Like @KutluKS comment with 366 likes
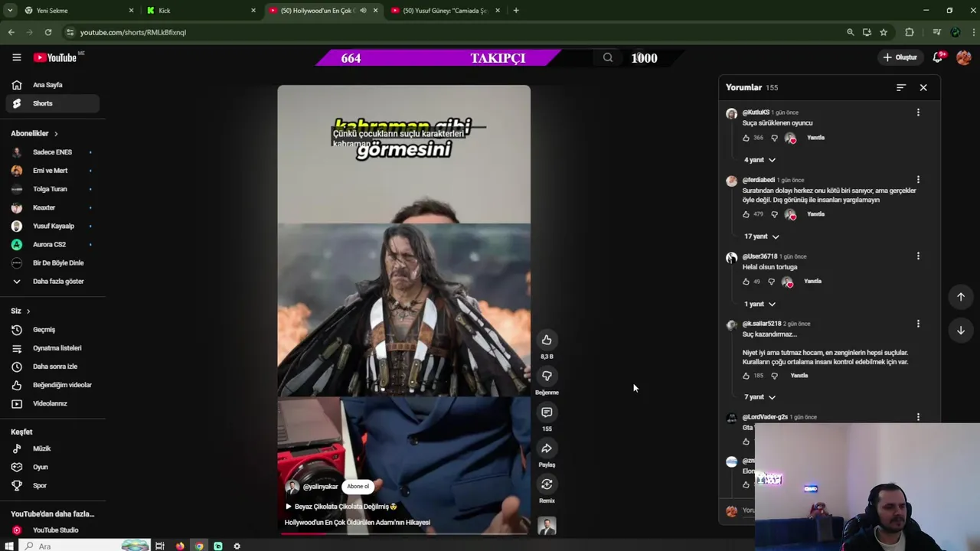This screenshot has height=551, width=980. click(x=746, y=138)
